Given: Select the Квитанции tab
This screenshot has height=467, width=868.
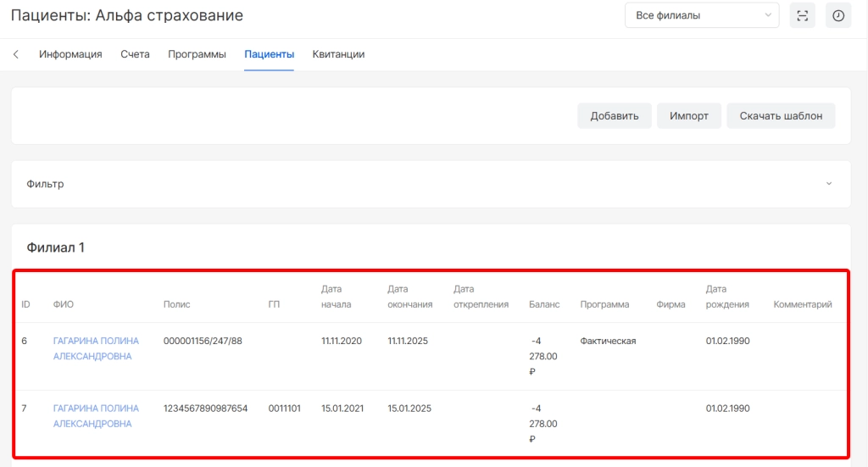Looking at the screenshot, I should [x=338, y=54].
